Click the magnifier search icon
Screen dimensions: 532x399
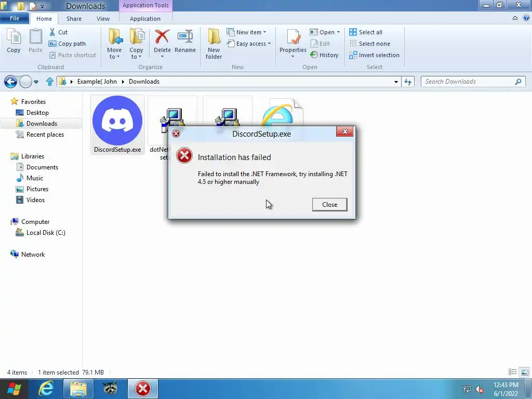click(x=518, y=82)
